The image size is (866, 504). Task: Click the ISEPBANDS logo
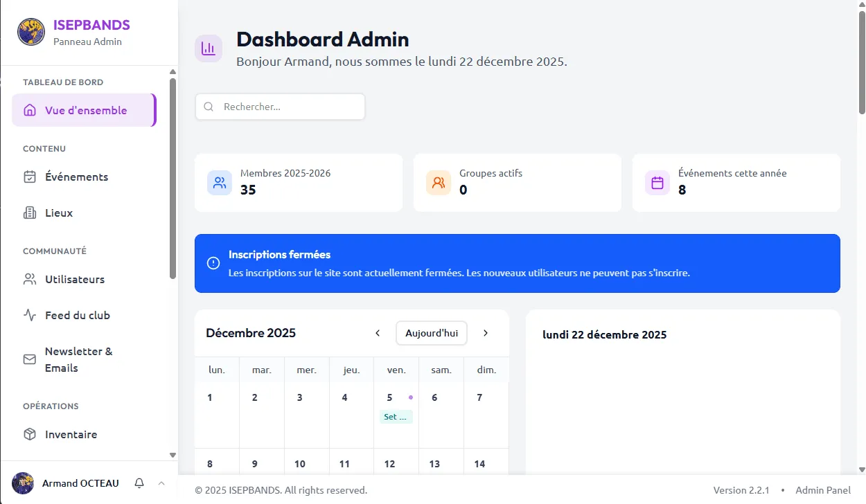click(x=29, y=32)
